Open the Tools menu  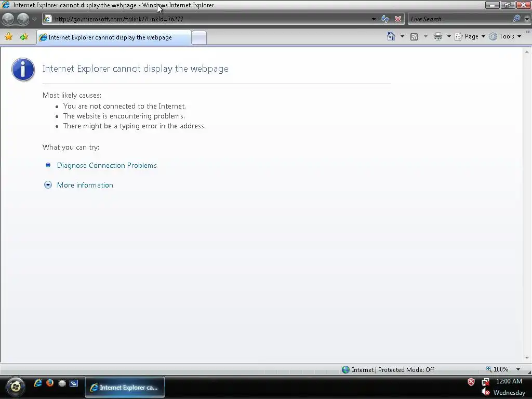[505, 36]
